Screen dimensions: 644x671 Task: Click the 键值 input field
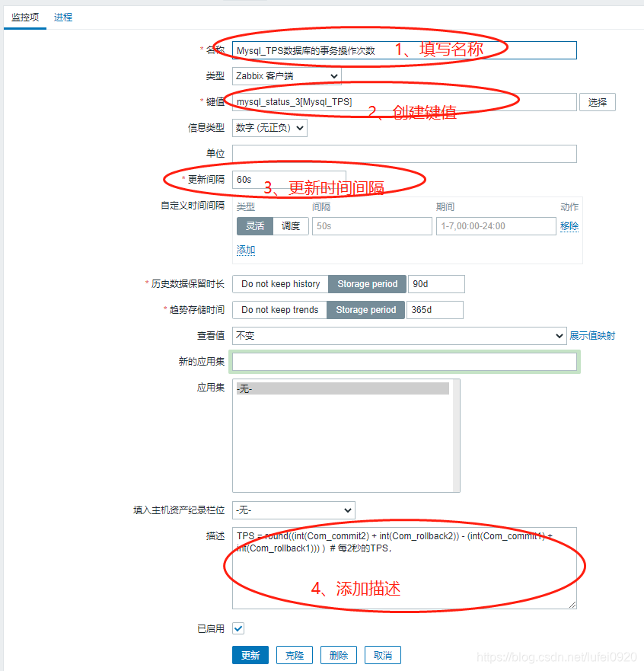(x=404, y=102)
